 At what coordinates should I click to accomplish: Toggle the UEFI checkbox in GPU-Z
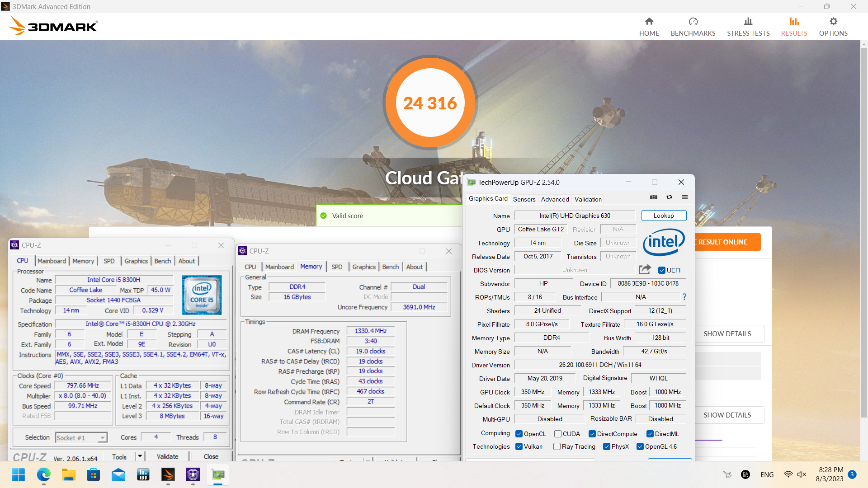(x=662, y=270)
